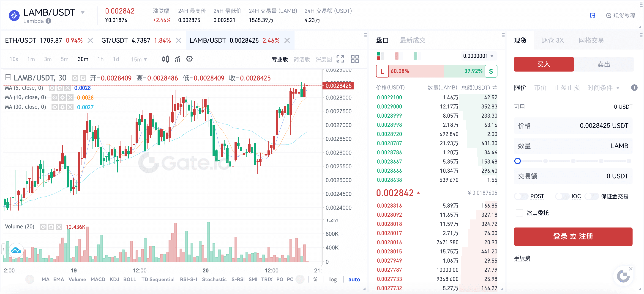Close the ETH/USDT tab
The image size is (644, 294).
point(90,40)
